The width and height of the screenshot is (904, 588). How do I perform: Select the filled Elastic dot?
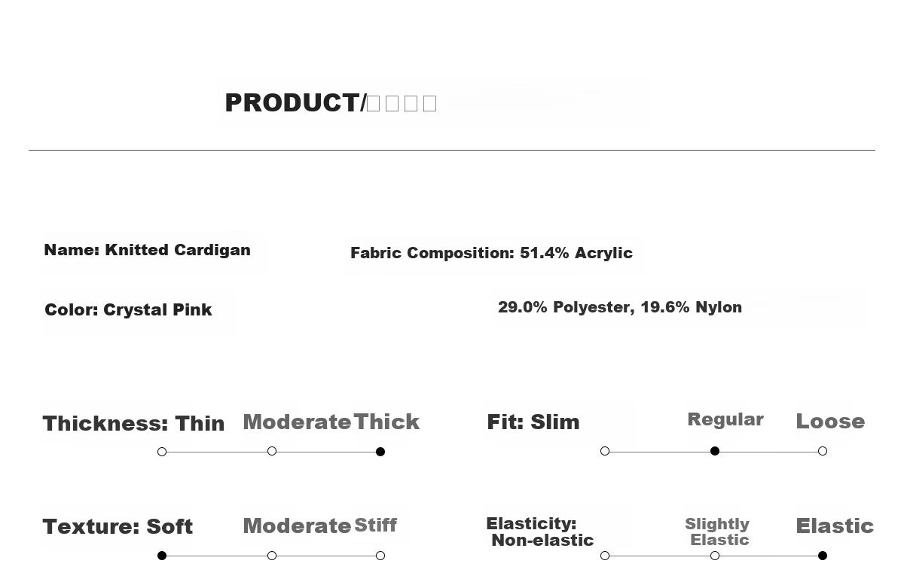(x=823, y=556)
